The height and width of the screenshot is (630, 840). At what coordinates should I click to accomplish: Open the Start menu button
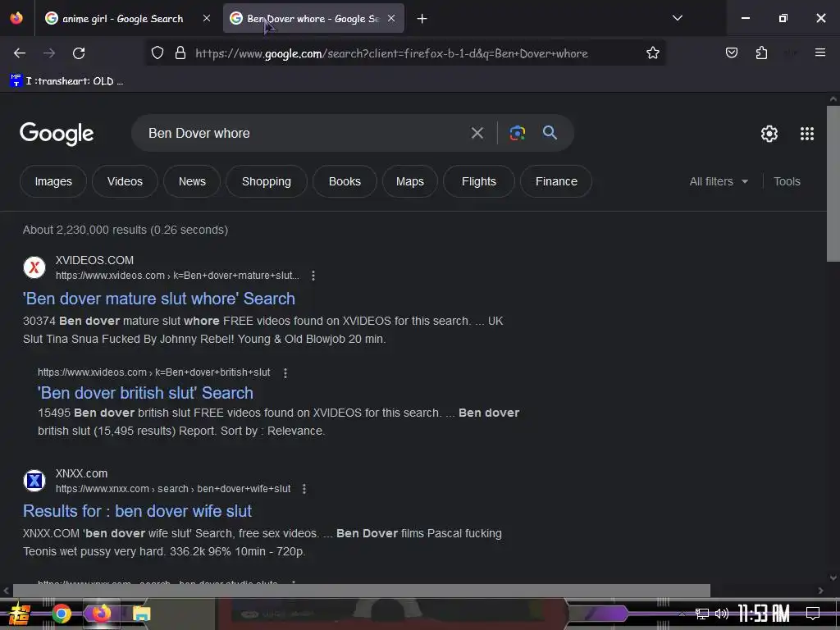(x=20, y=614)
